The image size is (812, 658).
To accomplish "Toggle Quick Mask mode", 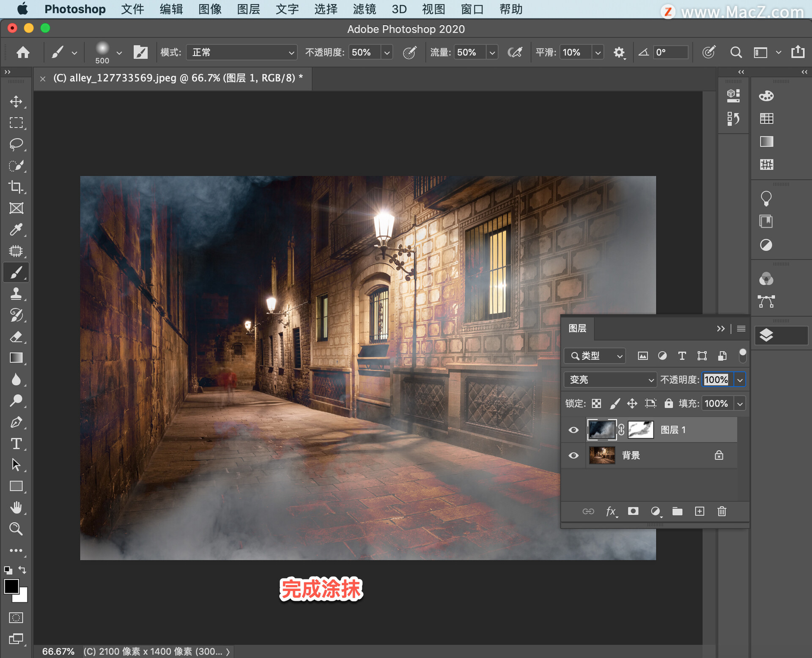I will coord(16,618).
